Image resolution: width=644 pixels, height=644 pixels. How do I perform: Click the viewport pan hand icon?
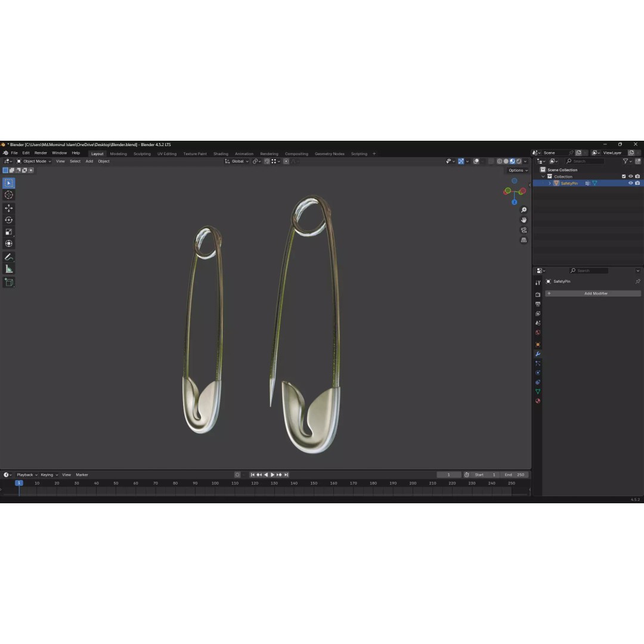pos(524,219)
